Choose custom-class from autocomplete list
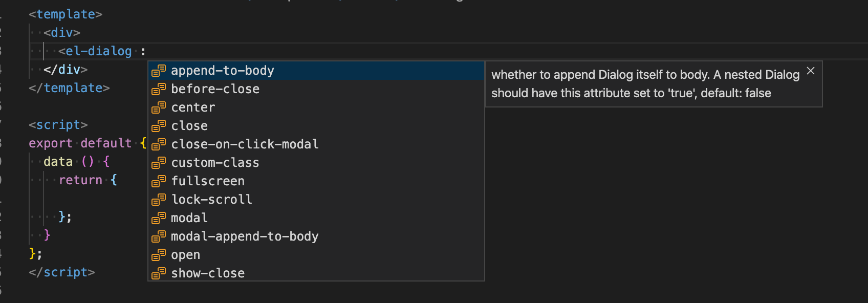This screenshot has width=868, height=303. (x=316, y=163)
